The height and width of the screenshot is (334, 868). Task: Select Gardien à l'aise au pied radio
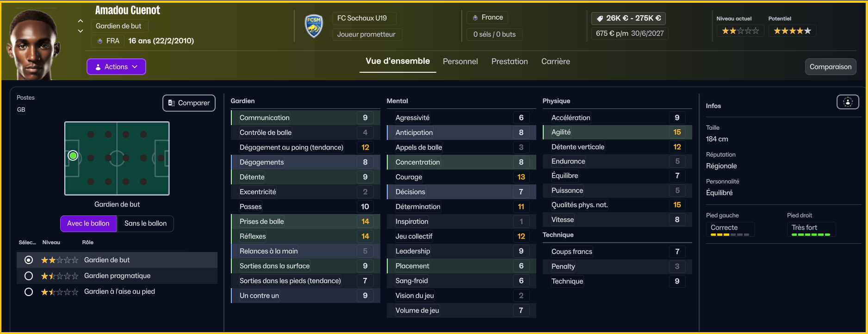(29, 292)
